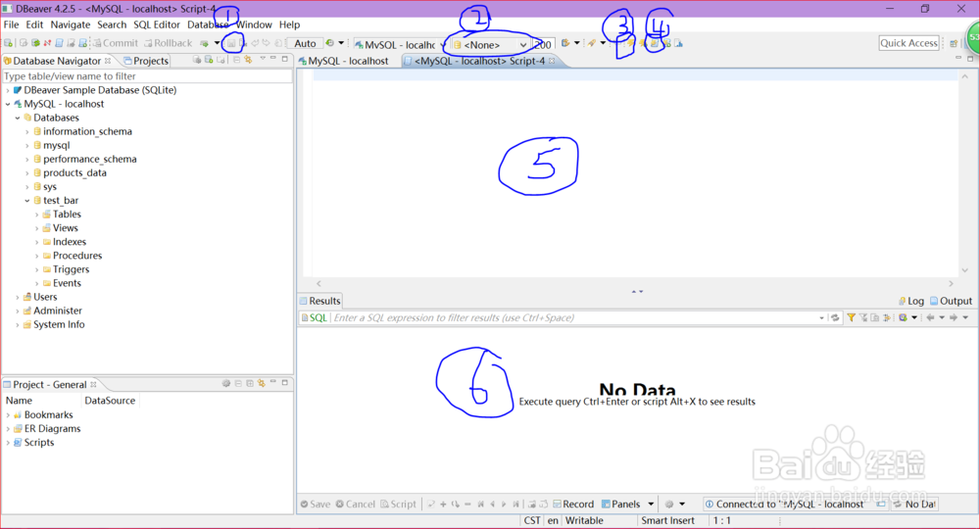Select ER Diagrams in Project panel
The height and width of the screenshot is (529, 980).
[x=52, y=428]
